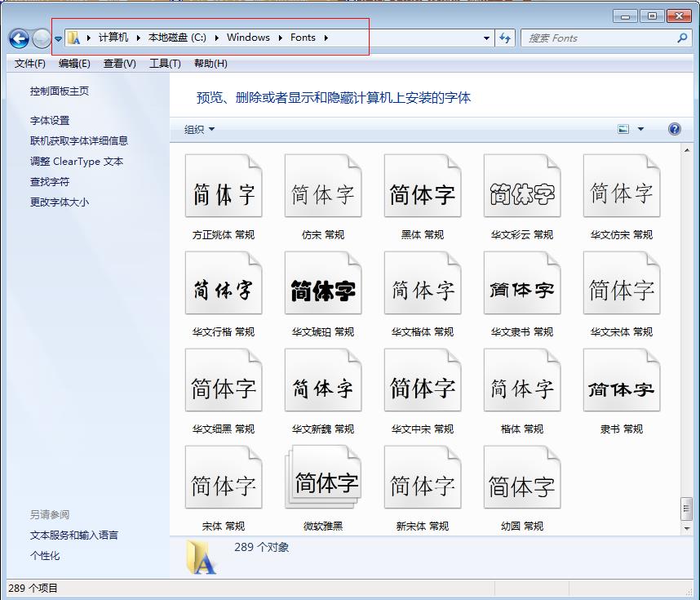Select Windows in the address breadcrumb

pos(248,38)
